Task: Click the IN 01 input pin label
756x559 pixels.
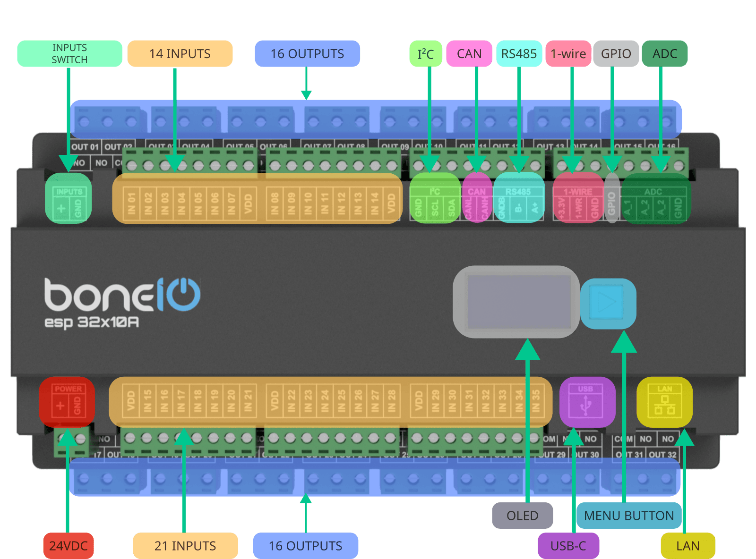Action: 131,203
